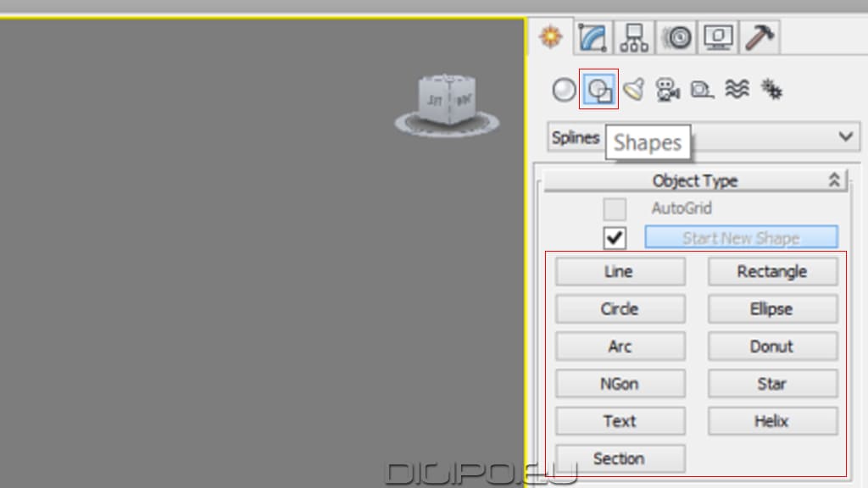Enable the AutoGrid checkbox
The height and width of the screenshot is (488, 868).
[614, 209]
